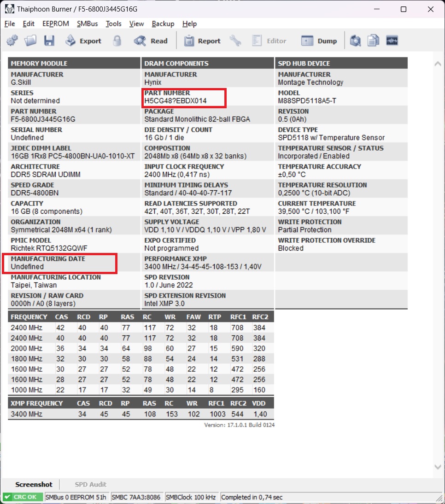Click the SMBClock 100 kHz status entry
The height and width of the screenshot is (504, 445).
point(191,497)
